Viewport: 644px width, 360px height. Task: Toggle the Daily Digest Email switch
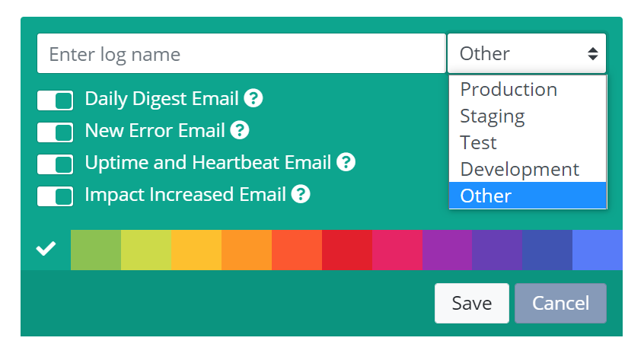point(55,100)
